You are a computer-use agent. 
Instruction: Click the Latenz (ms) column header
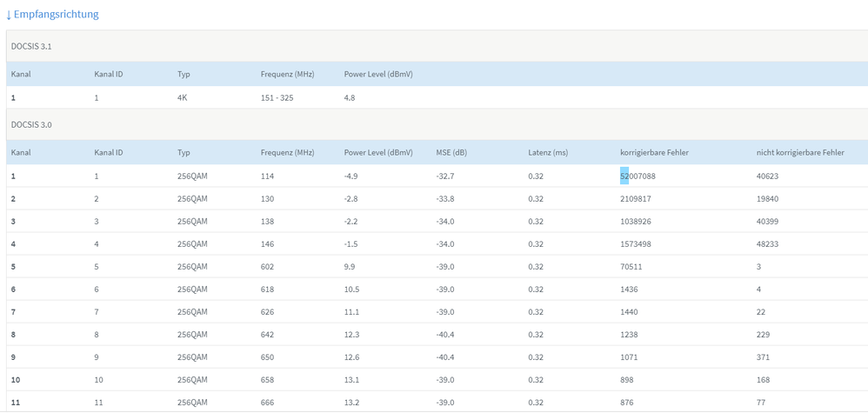point(548,152)
